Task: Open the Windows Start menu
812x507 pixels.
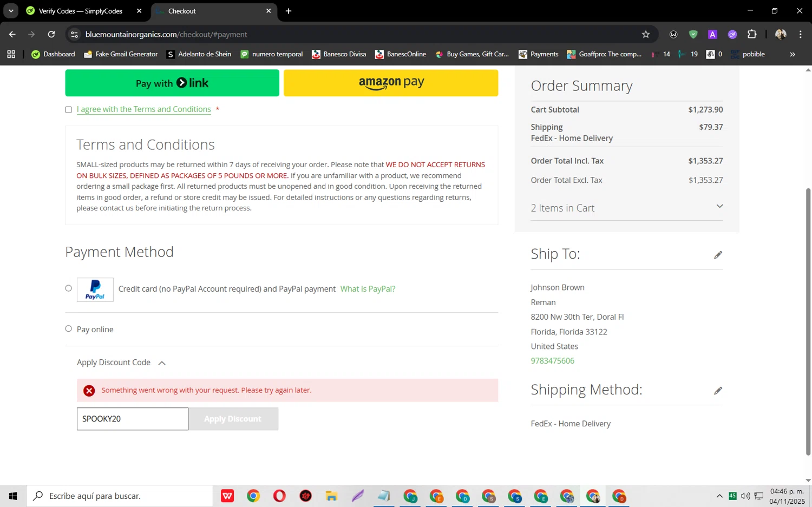Action: point(13,496)
